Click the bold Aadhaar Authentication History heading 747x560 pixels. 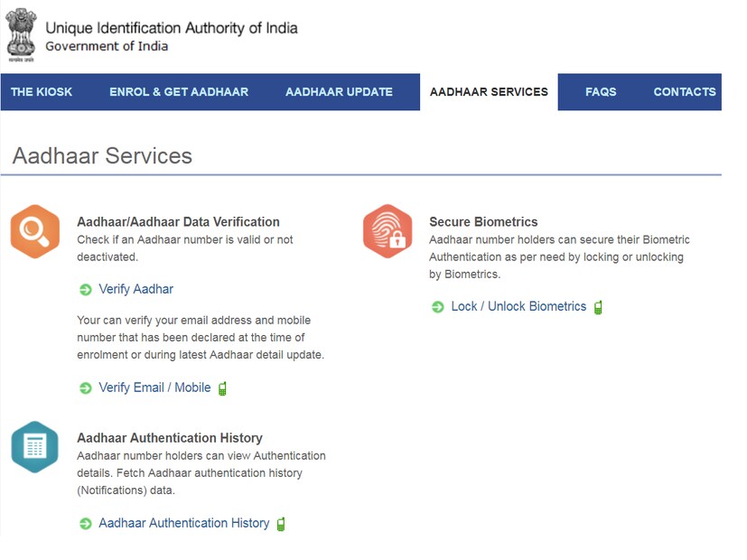tap(170, 438)
